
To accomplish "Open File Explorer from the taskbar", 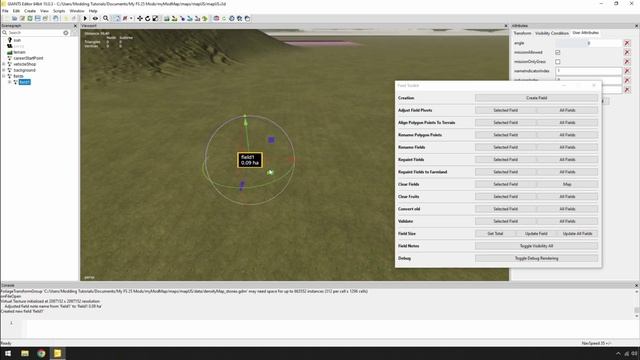I will [x=25, y=353].
